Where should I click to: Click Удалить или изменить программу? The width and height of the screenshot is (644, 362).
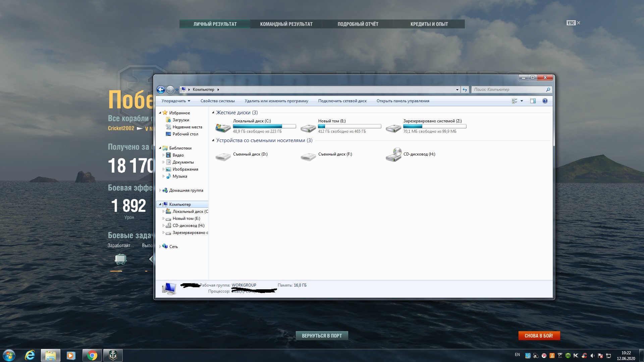276,101
